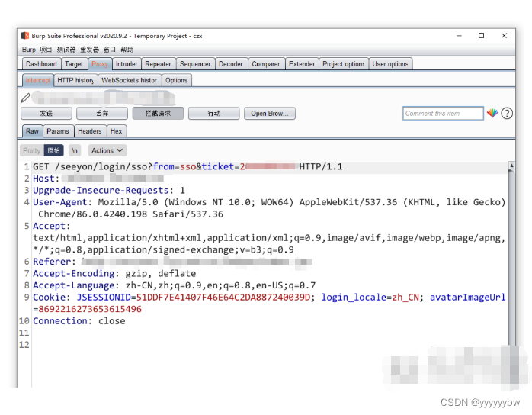532x415 pixels.
Task: Open the proxy Options sub-tab
Action: coord(176,80)
